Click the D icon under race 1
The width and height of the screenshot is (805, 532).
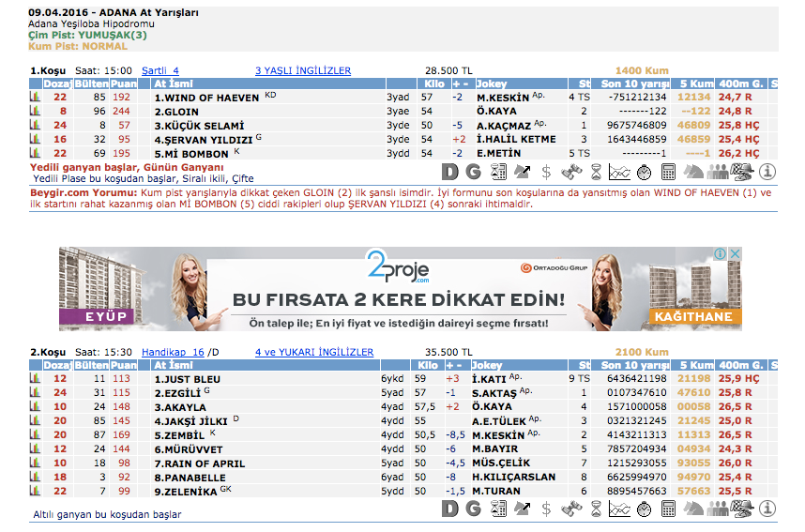449,172
